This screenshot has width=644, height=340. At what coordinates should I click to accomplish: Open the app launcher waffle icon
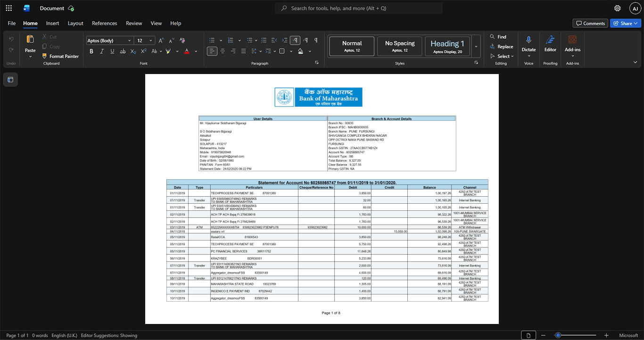[8, 8]
